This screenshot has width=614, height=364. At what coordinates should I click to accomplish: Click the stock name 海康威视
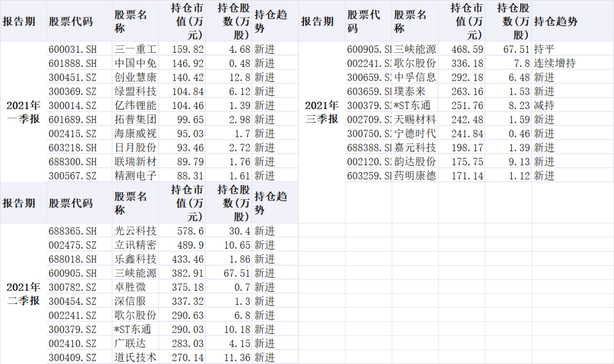pyautogui.click(x=135, y=133)
